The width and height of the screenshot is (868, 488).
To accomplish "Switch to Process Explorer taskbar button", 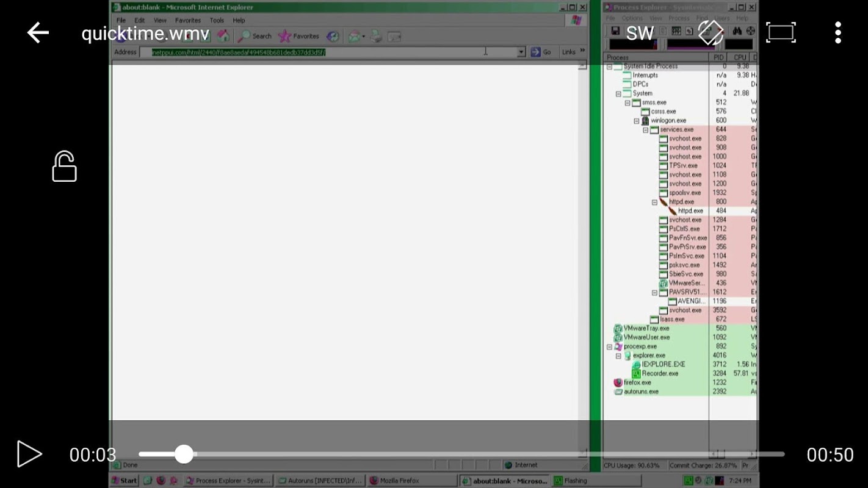I will [x=228, y=481].
